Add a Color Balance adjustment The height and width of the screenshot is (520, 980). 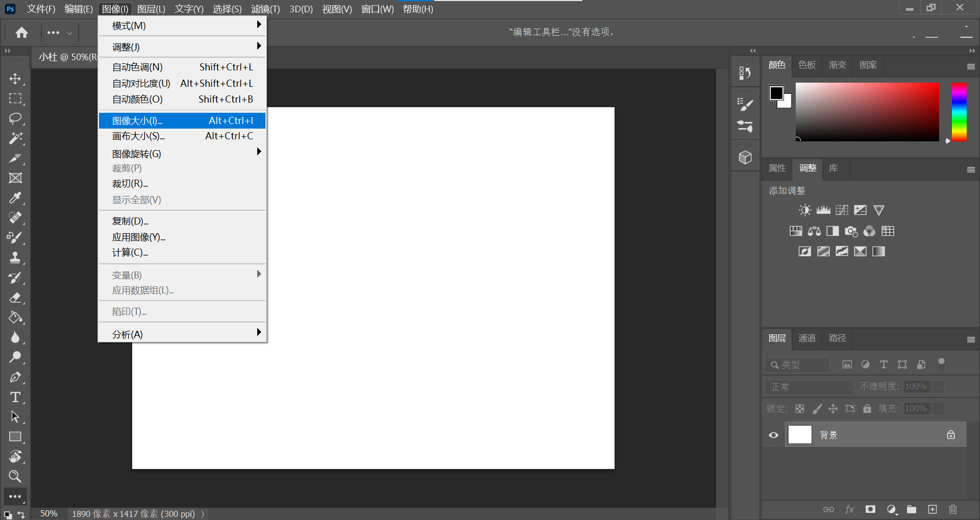pyautogui.click(x=814, y=231)
